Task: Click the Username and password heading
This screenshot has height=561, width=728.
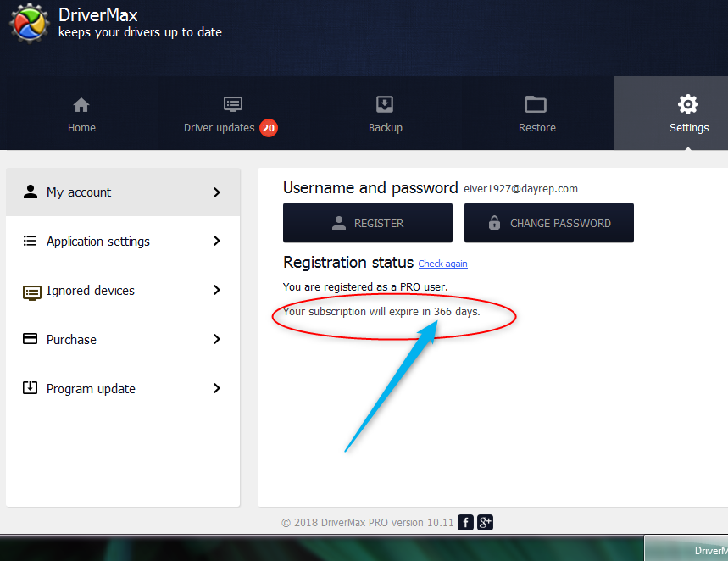Action: pyautogui.click(x=370, y=187)
